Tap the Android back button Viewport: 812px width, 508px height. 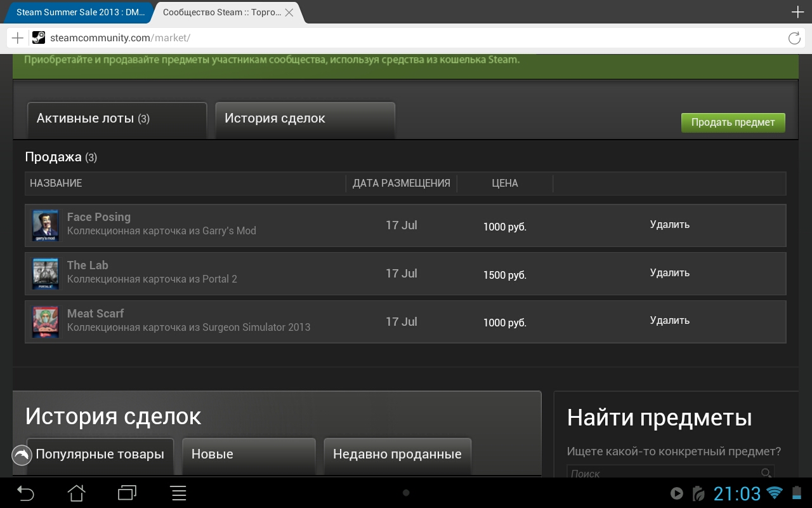pyautogui.click(x=25, y=493)
